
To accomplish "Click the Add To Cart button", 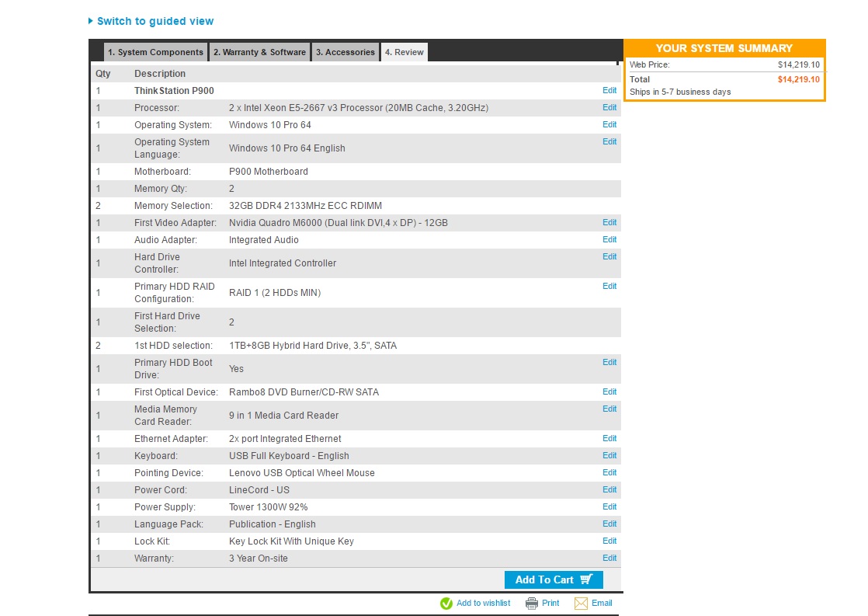I will click(x=553, y=579).
